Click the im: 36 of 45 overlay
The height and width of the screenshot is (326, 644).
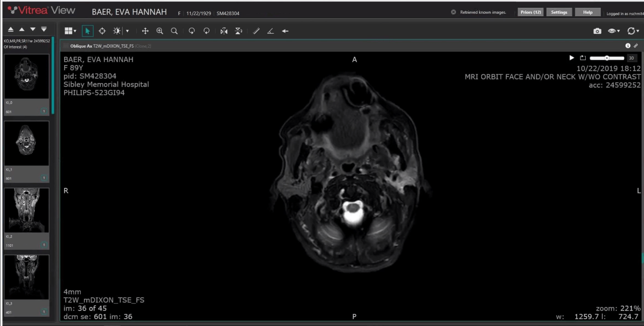85,308
